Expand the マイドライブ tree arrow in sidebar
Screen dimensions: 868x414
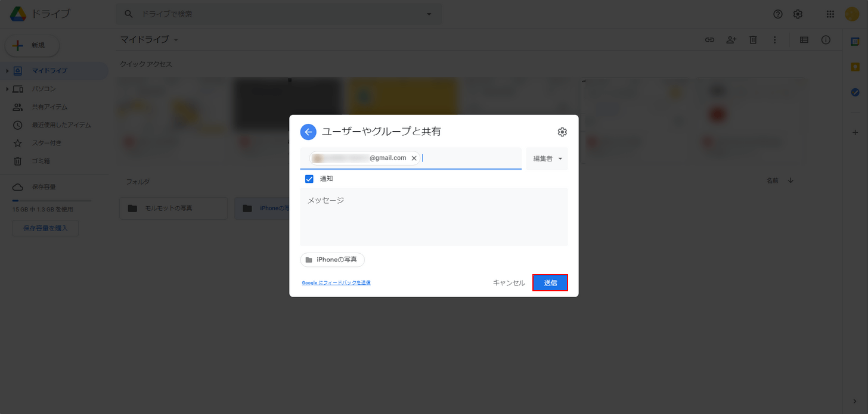7,71
